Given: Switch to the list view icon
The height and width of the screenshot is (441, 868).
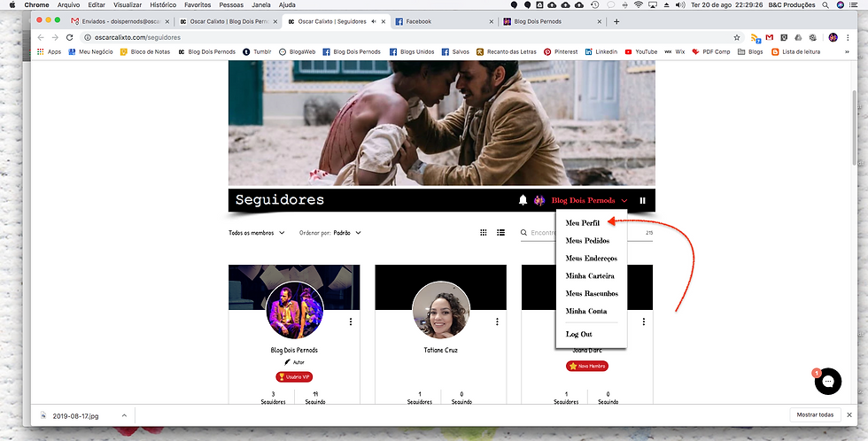Looking at the screenshot, I should coord(501,233).
